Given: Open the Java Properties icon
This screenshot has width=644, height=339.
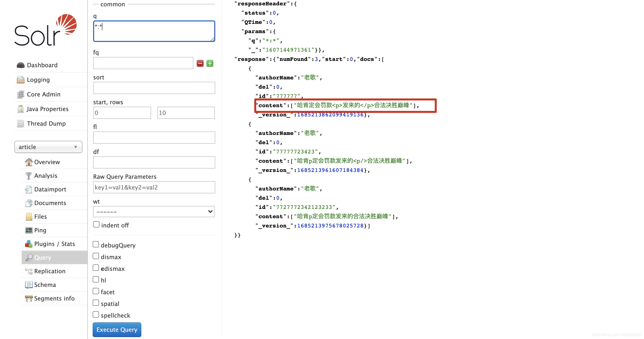Looking at the screenshot, I should [x=20, y=109].
